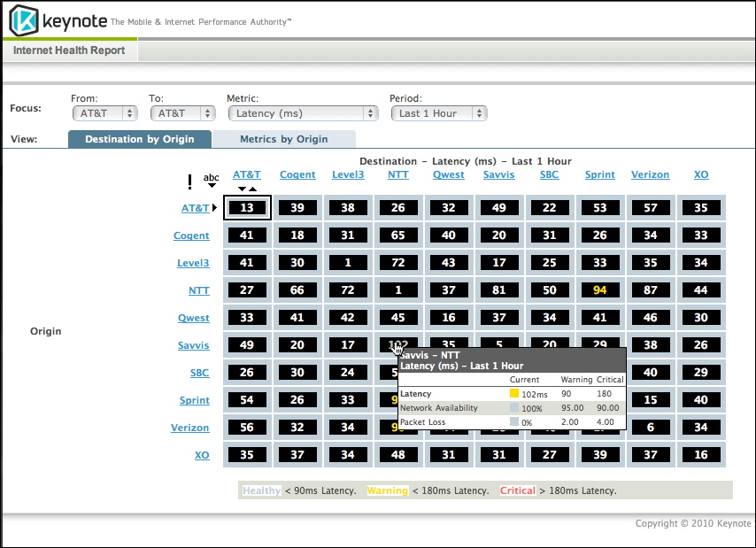The width and height of the screenshot is (756, 548).
Task: Click the yellow Warning legend label
Action: 388,490
